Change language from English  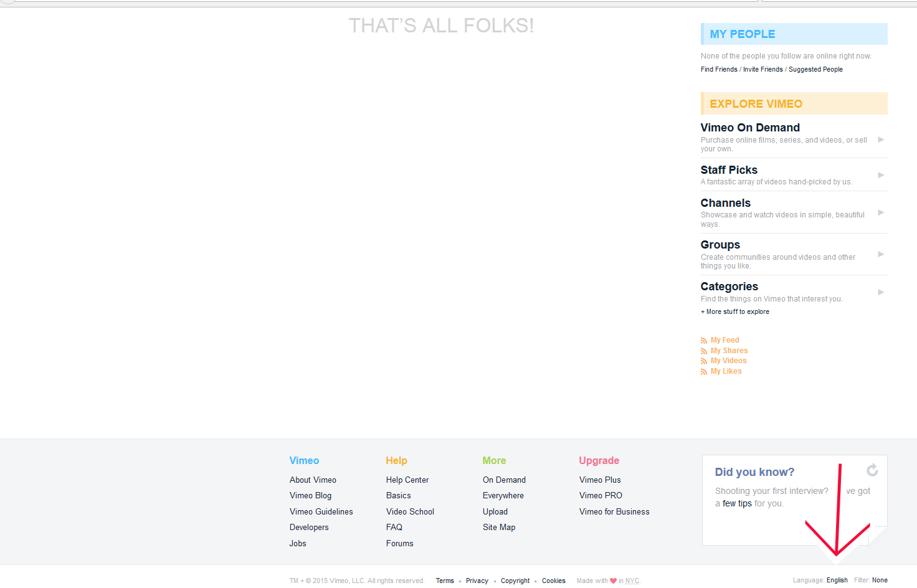pos(837,580)
